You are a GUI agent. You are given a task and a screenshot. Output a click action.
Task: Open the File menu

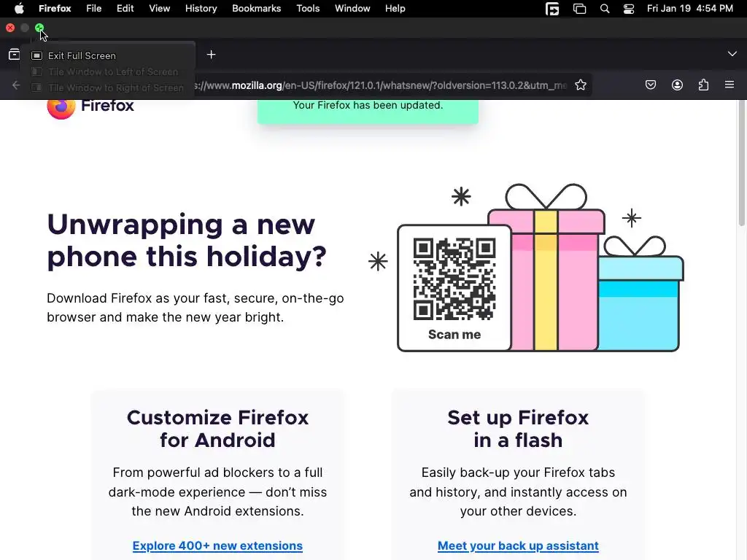[94, 9]
